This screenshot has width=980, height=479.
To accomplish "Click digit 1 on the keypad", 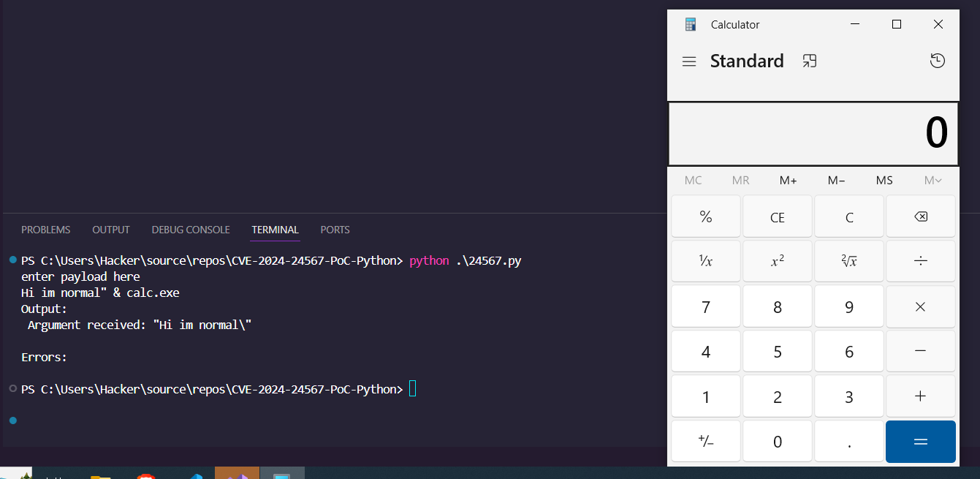I will 705,396.
